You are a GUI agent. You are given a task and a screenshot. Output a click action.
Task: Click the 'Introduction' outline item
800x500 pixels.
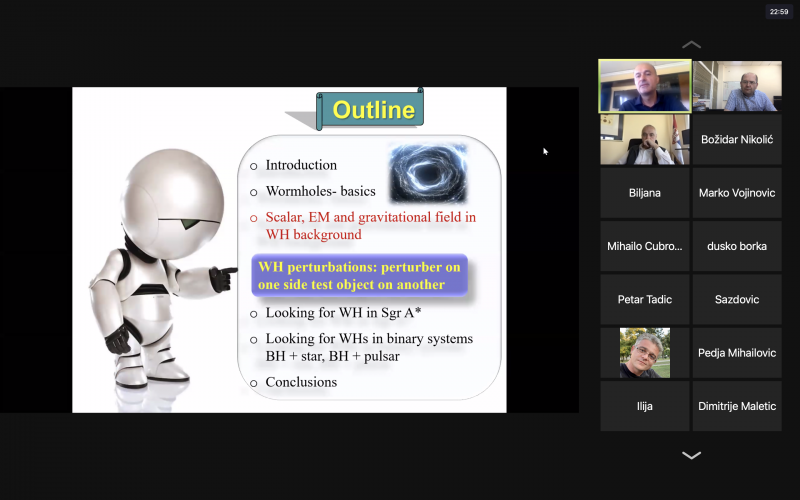pos(301,165)
